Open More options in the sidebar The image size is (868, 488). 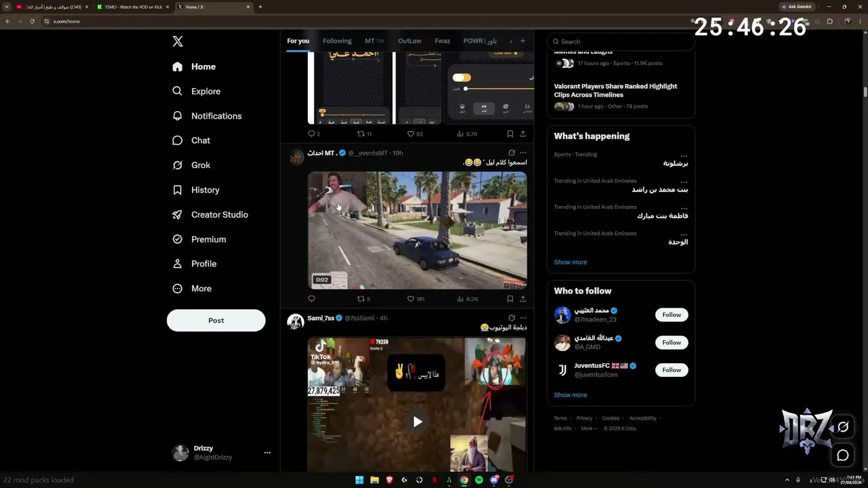point(192,289)
